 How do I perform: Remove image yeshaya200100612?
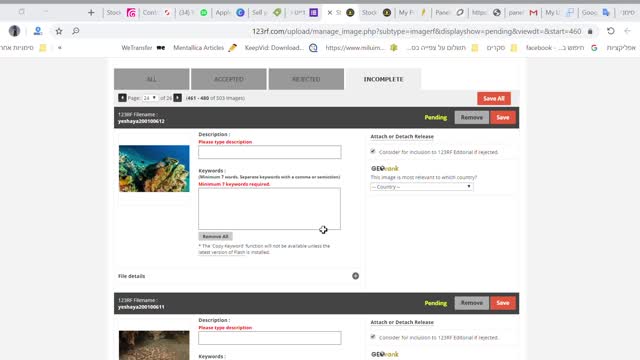coord(471,118)
